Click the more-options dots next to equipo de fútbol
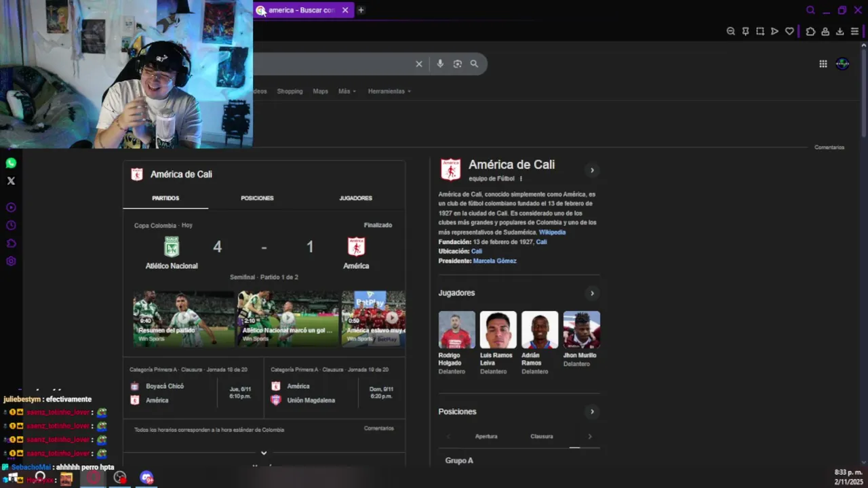This screenshot has height=488, width=868. tap(521, 179)
